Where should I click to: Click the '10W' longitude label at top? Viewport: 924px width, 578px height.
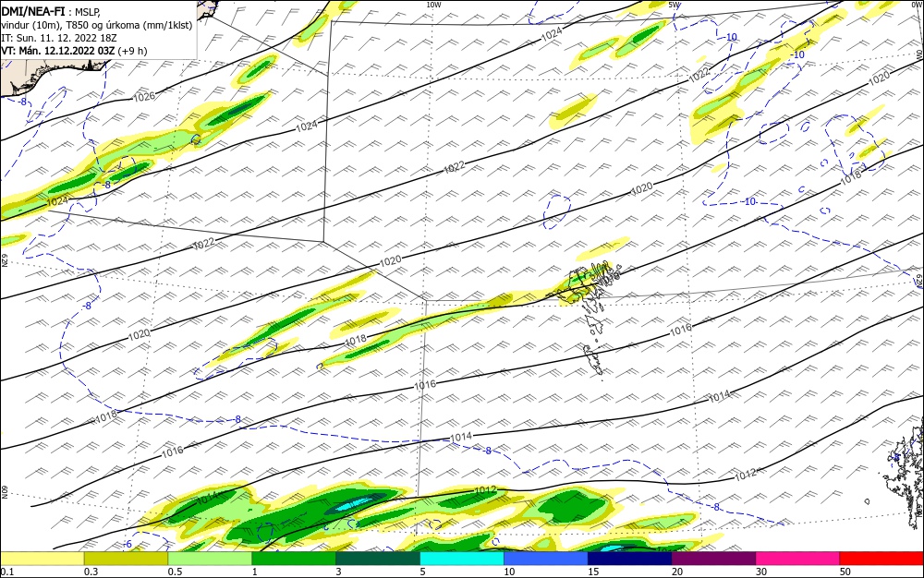point(433,5)
